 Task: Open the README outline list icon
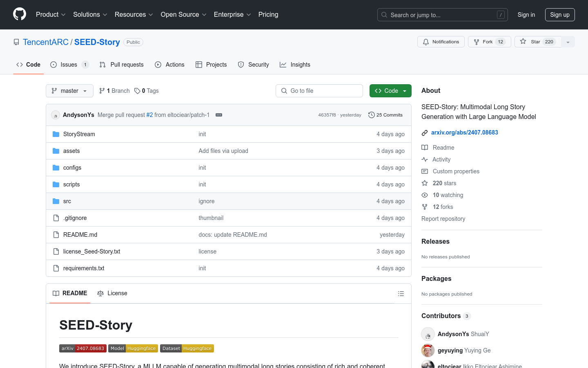401,294
